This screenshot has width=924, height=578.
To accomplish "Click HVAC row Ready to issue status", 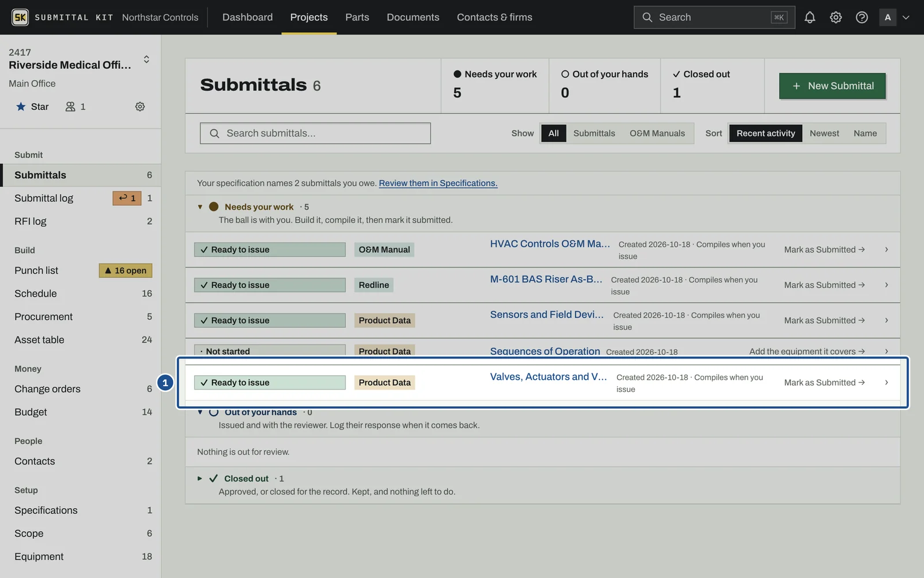I will pos(270,250).
